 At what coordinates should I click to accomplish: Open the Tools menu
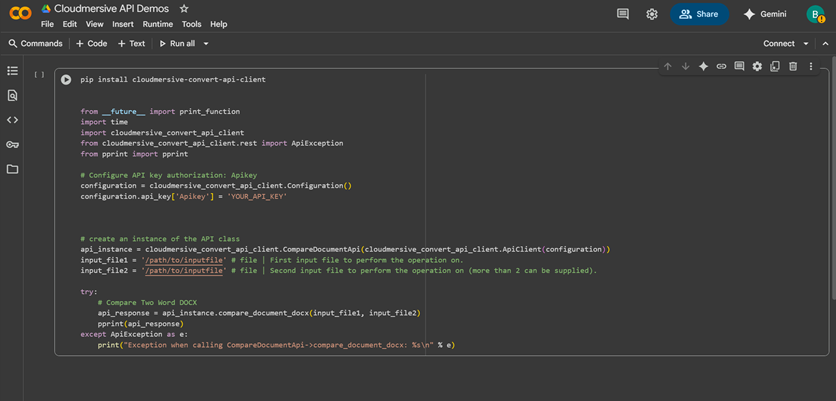pyautogui.click(x=191, y=24)
